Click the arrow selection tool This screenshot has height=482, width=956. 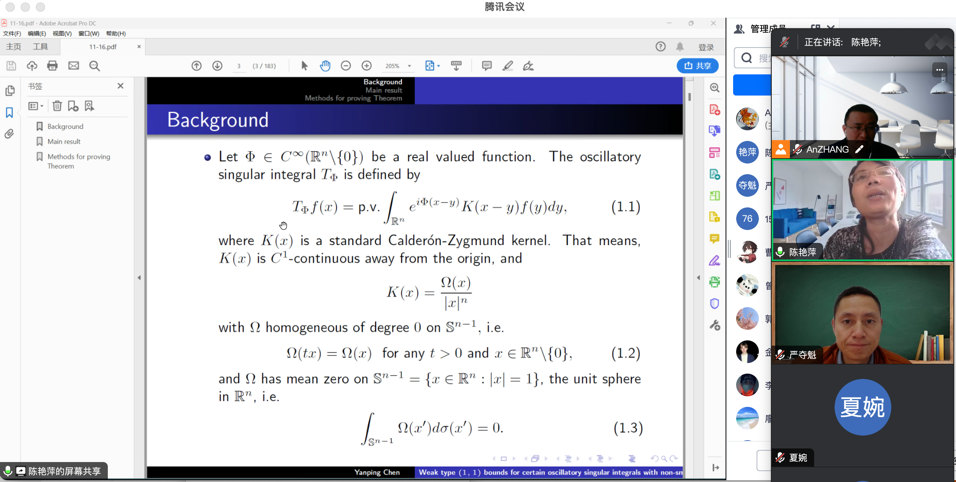(305, 66)
